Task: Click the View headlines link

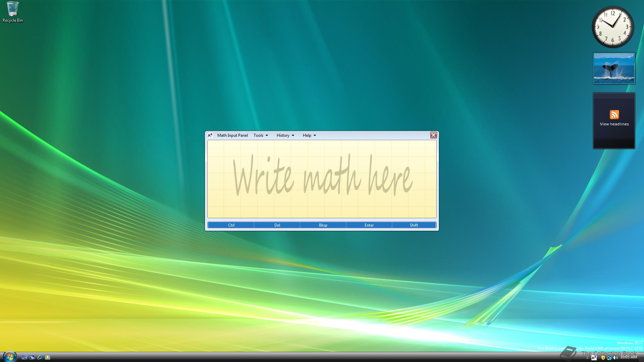Action: (x=614, y=124)
